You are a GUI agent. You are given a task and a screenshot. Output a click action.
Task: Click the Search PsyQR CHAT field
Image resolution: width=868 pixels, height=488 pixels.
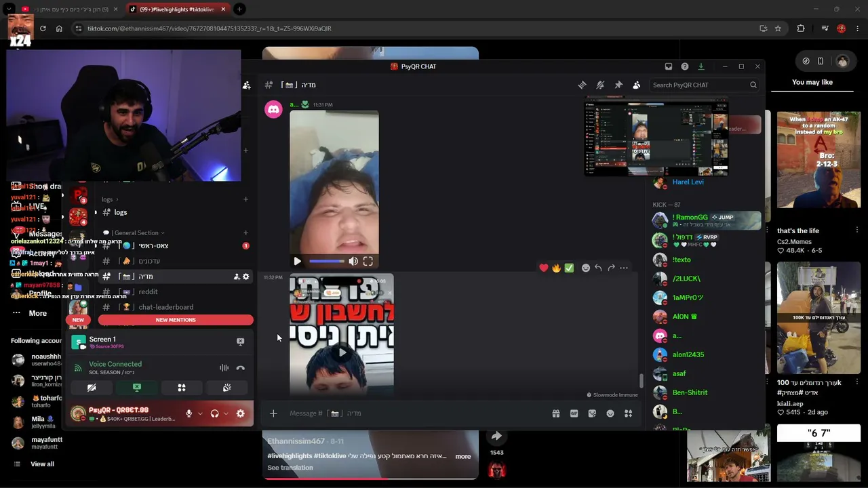(704, 85)
